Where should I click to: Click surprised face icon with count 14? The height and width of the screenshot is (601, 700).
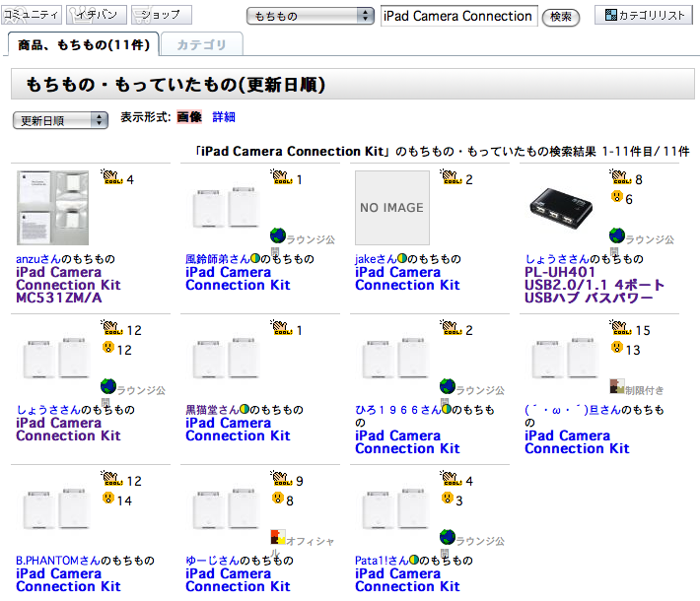(108, 498)
